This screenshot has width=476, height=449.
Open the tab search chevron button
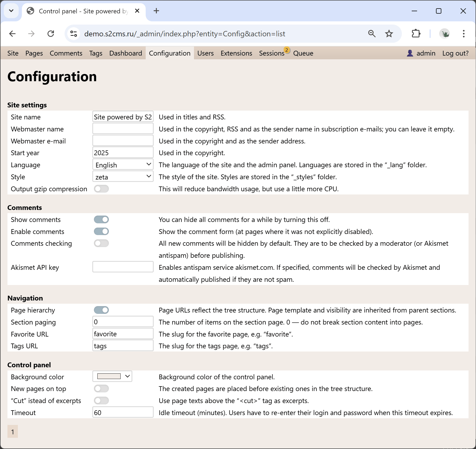coord(11,11)
